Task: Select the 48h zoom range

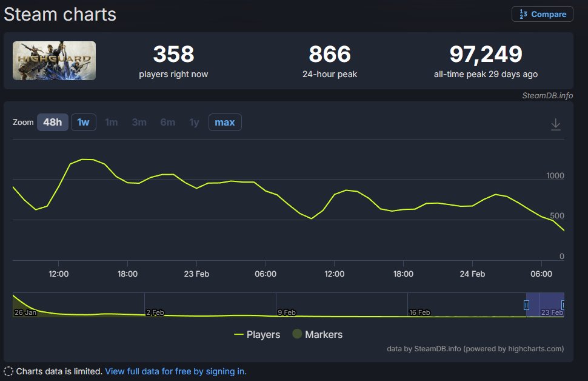Action: (x=53, y=123)
